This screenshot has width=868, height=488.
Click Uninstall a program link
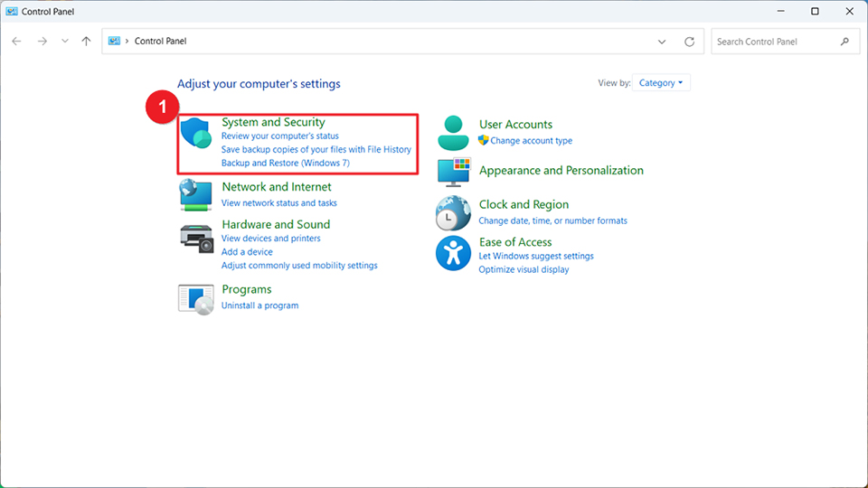259,305
